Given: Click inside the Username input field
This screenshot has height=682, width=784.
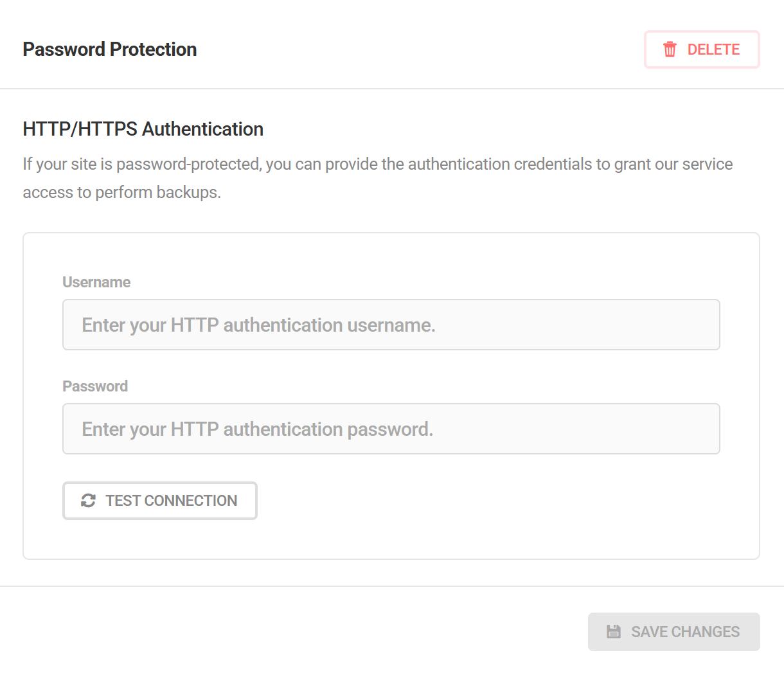Looking at the screenshot, I should point(391,325).
